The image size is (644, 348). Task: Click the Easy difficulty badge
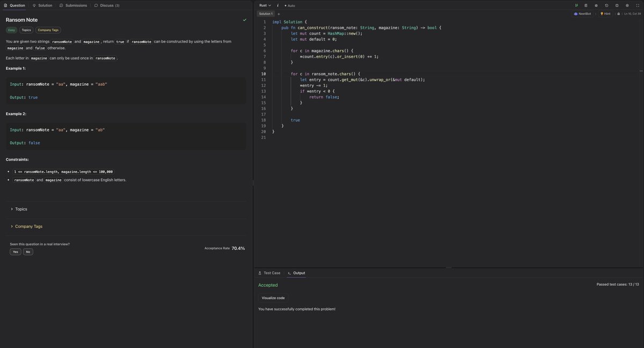tap(11, 30)
